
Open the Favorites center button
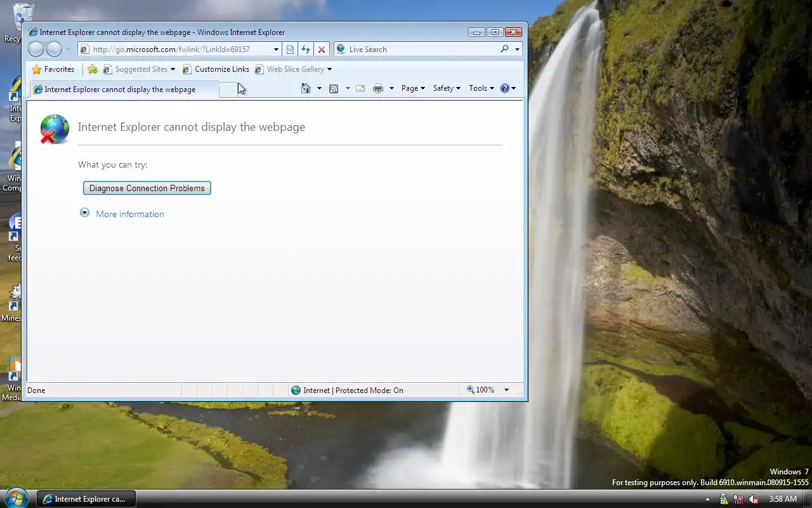point(53,69)
